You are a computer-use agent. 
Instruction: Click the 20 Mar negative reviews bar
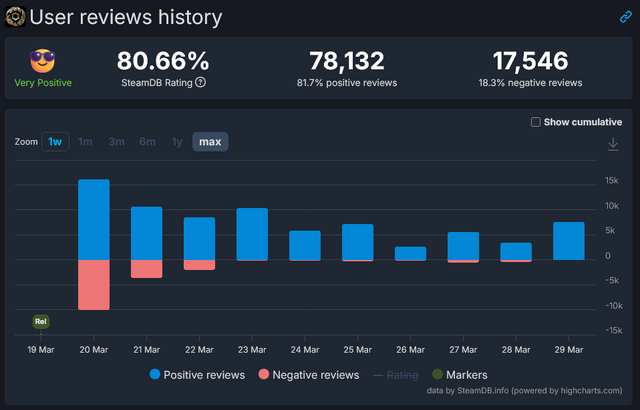94,284
